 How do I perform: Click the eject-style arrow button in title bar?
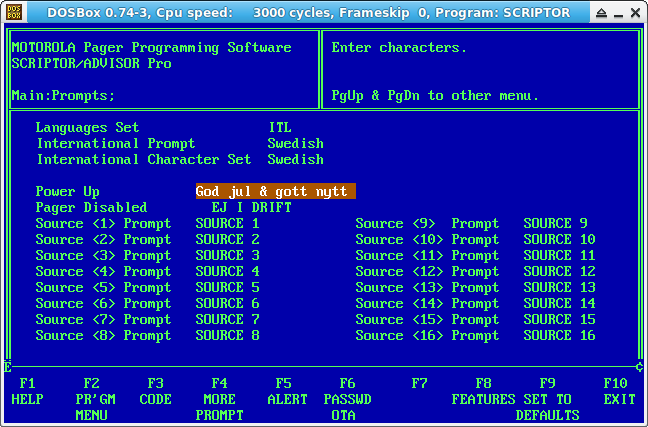[x=601, y=13]
